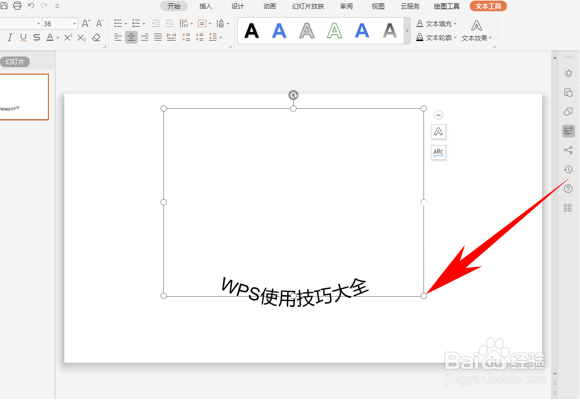Screen dimensions: 580x400
Task: Expand the text style gallery
Action: pyautogui.click(x=407, y=31)
